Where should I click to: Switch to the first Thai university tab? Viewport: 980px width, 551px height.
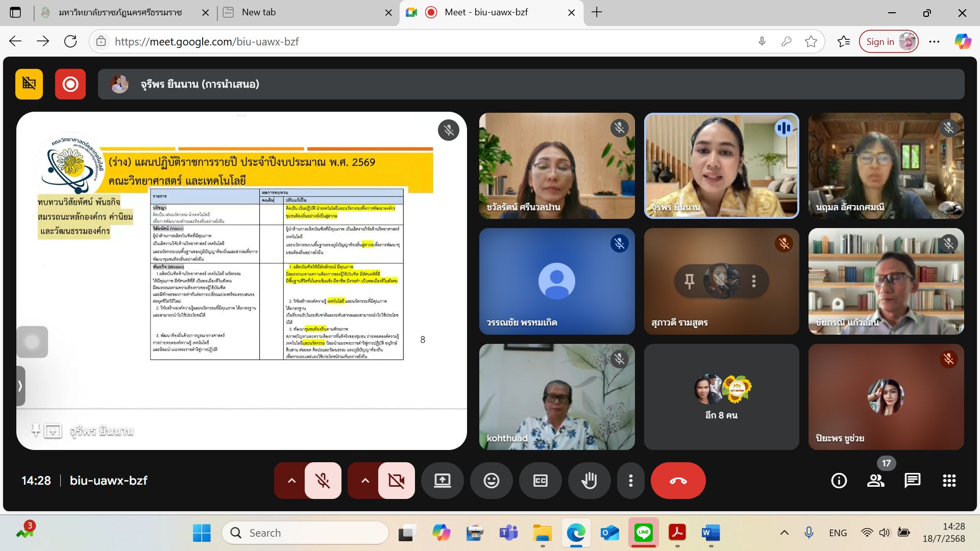pos(120,13)
